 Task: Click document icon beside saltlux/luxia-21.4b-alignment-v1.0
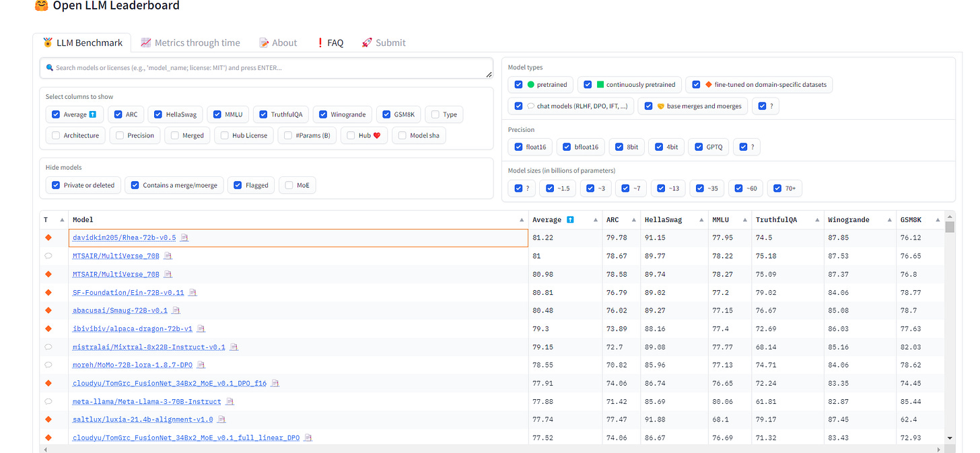pyautogui.click(x=221, y=419)
